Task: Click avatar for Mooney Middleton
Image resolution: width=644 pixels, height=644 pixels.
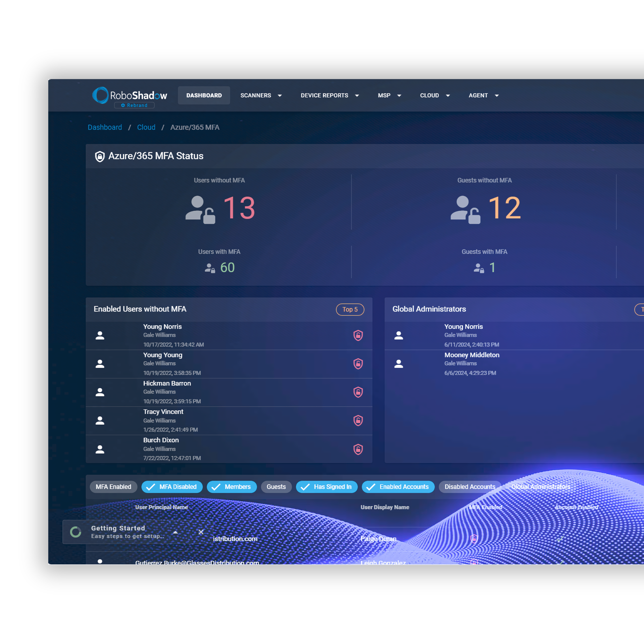Action: pos(399,364)
